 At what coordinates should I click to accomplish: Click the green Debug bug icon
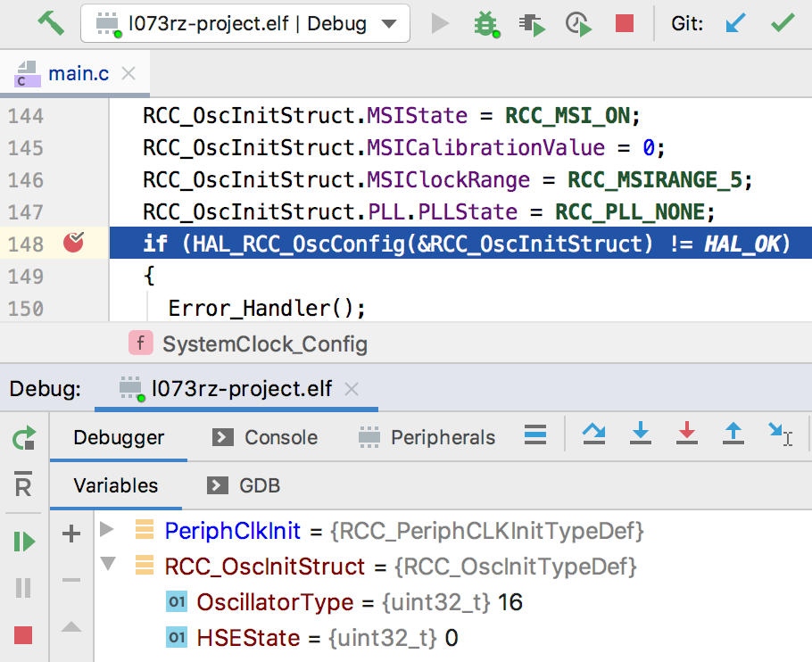(x=485, y=23)
